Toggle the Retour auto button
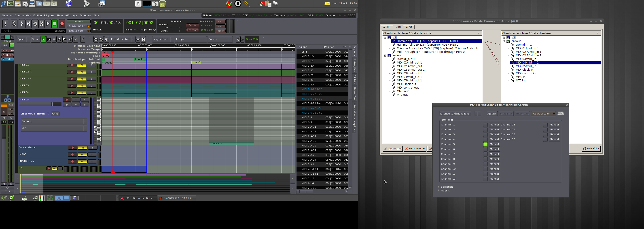Viewport: 644px width, 229px height. click(78, 31)
